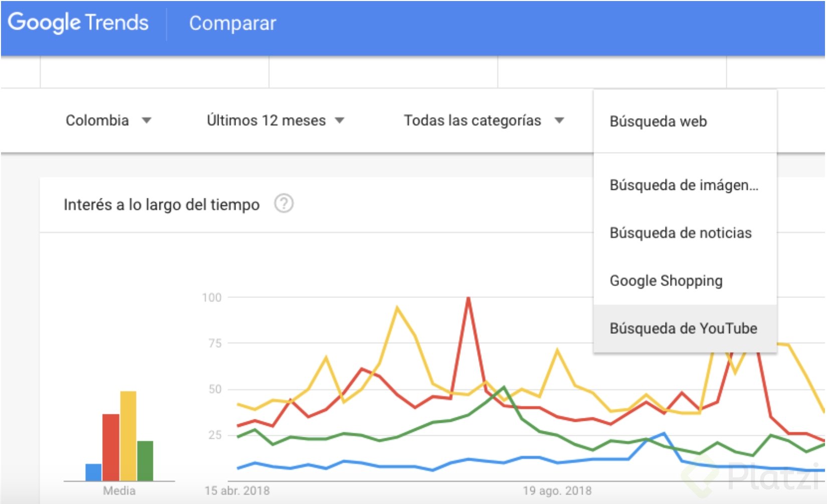This screenshot has height=504, width=827.
Task: Open the Últimos 12 meses time range dropdown
Action: (275, 121)
